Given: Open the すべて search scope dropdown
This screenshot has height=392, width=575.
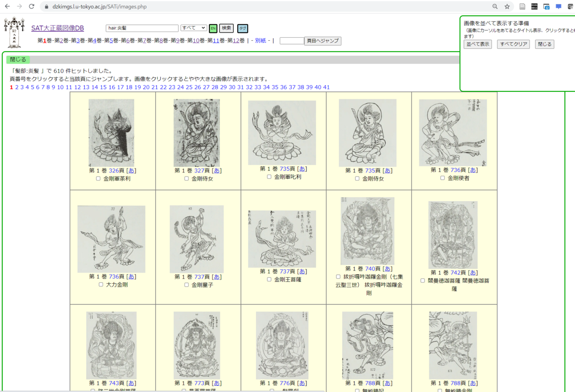Looking at the screenshot, I should [194, 28].
